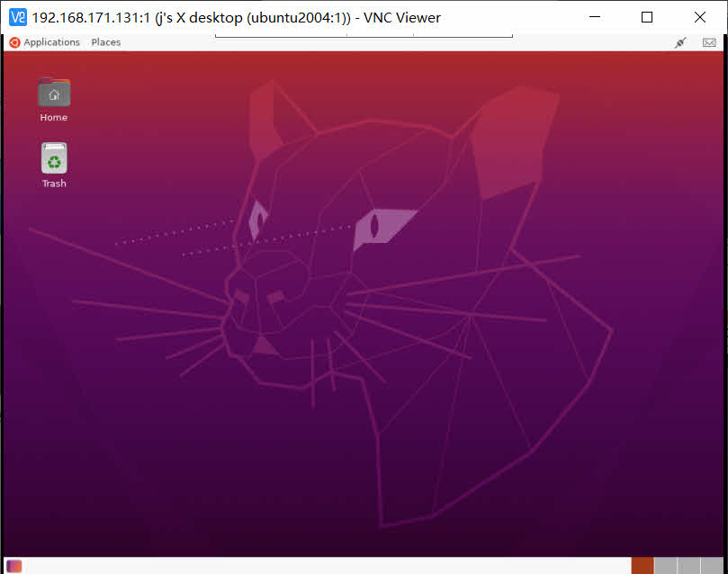Expand the Applications menu to browse programs
728x574 pixels.
point(54,42)
